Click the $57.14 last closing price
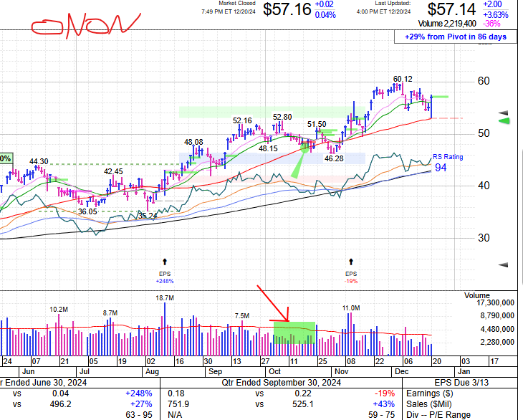 click(451, 9)
